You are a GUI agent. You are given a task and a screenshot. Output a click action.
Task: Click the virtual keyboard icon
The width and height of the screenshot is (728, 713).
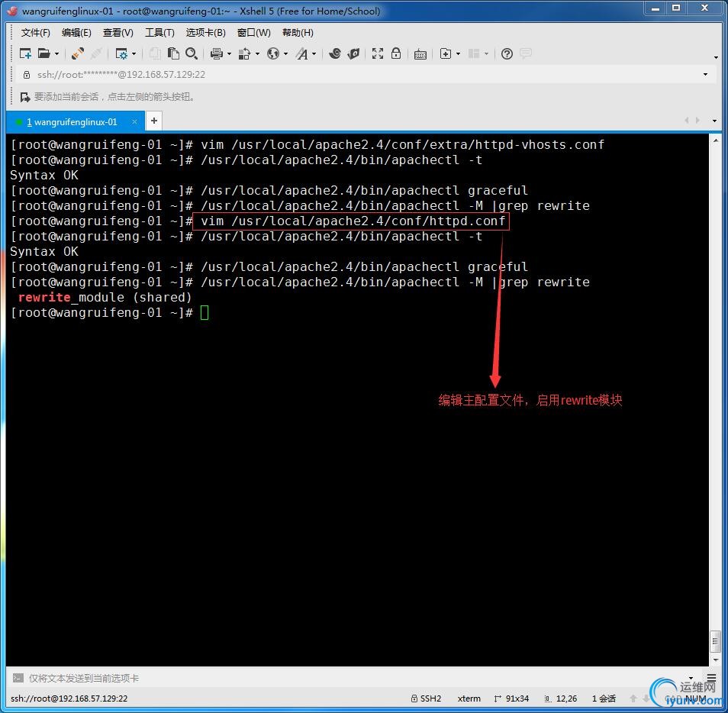click(x=420, y=54)
